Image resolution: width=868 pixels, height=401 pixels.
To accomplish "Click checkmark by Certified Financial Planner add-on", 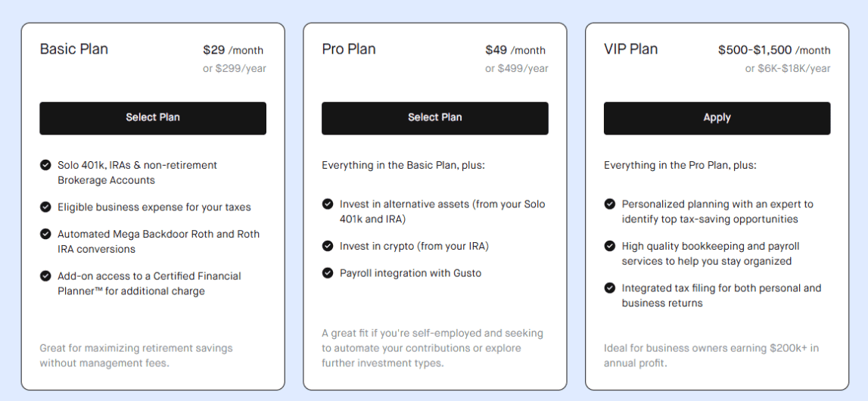I will point(45,276).
